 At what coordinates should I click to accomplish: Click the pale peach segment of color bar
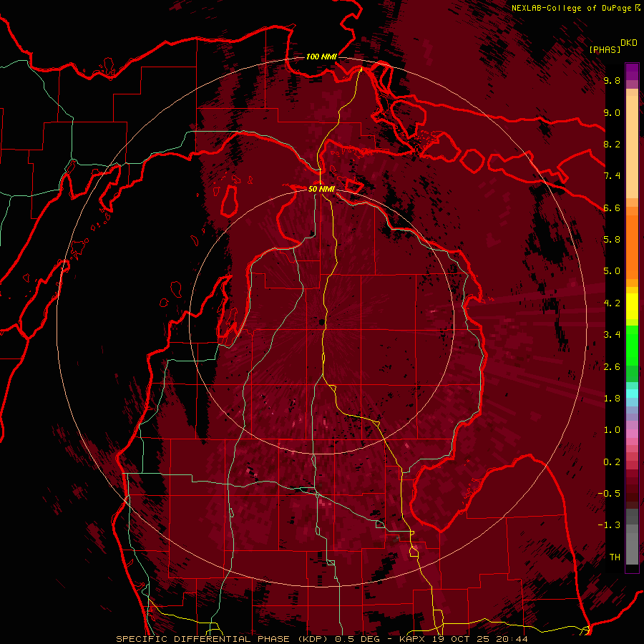(632, 148)
